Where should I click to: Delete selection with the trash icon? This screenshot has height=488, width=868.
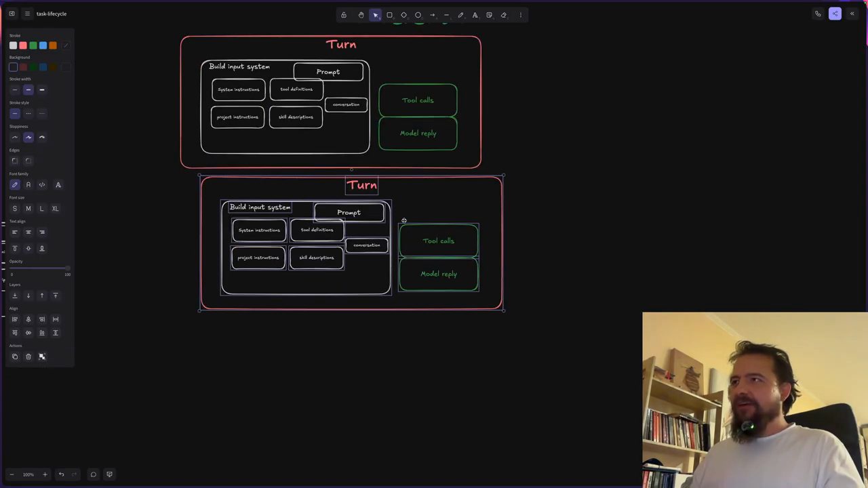click(x=28, y=357)
